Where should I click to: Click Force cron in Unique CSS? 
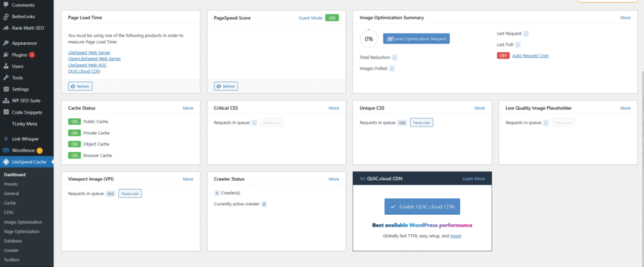(x=421, y=123)
